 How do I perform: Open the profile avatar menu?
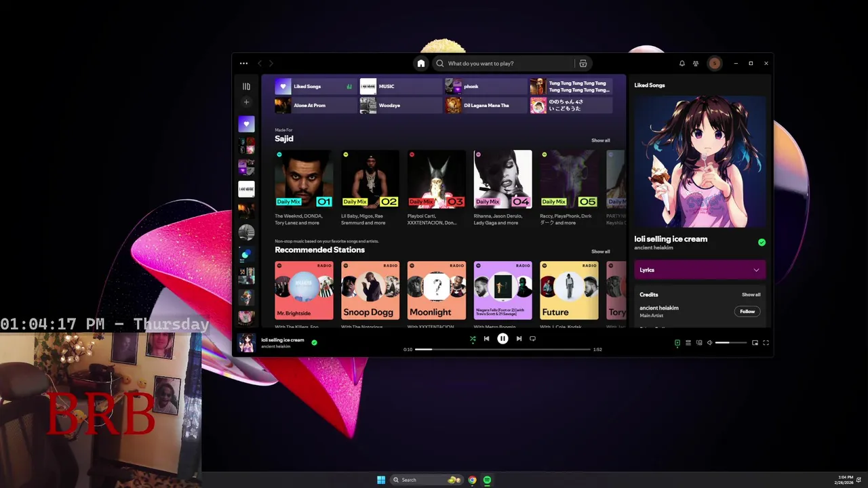point(714,63)
